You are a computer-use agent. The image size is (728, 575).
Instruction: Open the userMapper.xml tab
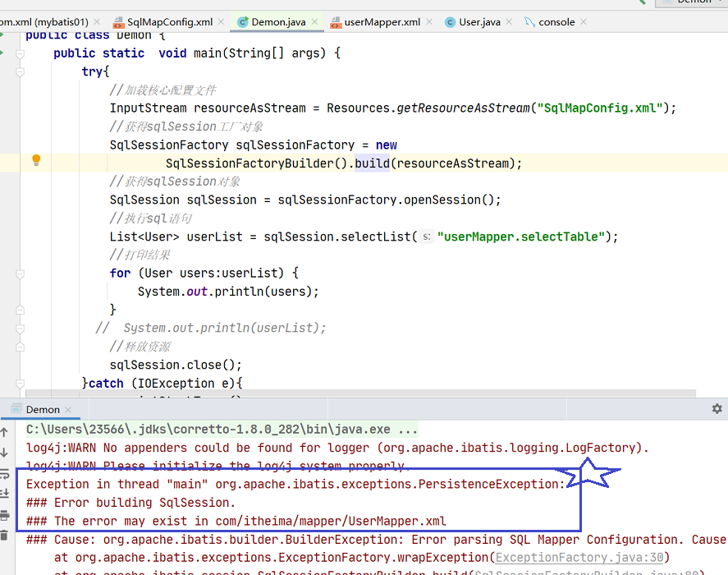[x=382, y=22]
